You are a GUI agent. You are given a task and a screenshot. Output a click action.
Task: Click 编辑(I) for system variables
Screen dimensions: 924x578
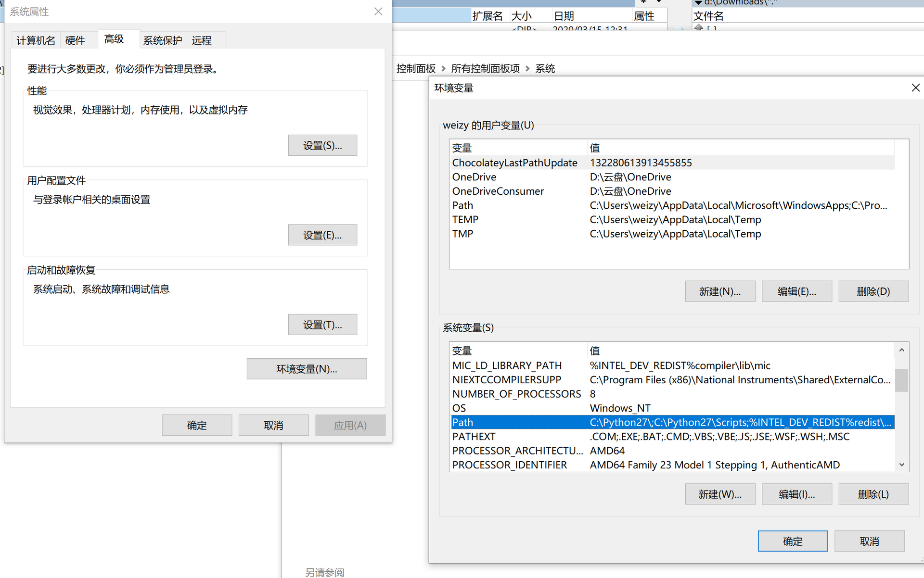(x=796, y=494)
